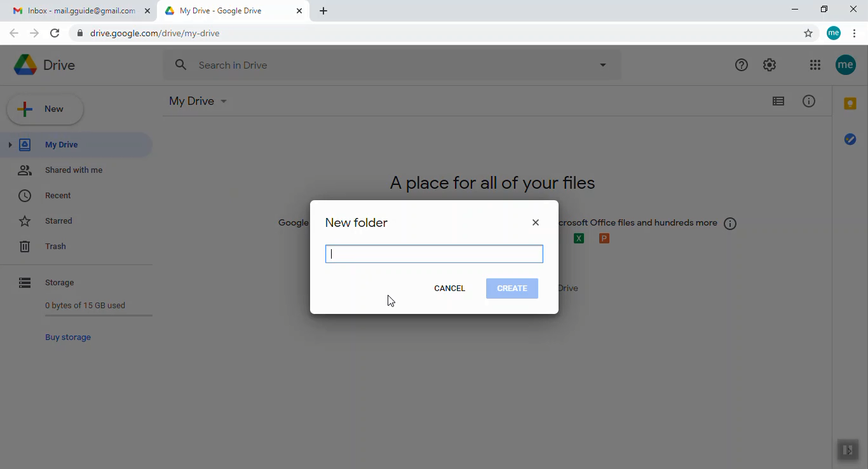Open the Buy storage link
Image resolution: width=868 pixels, height=469 pixels.
tap(68, 337)
